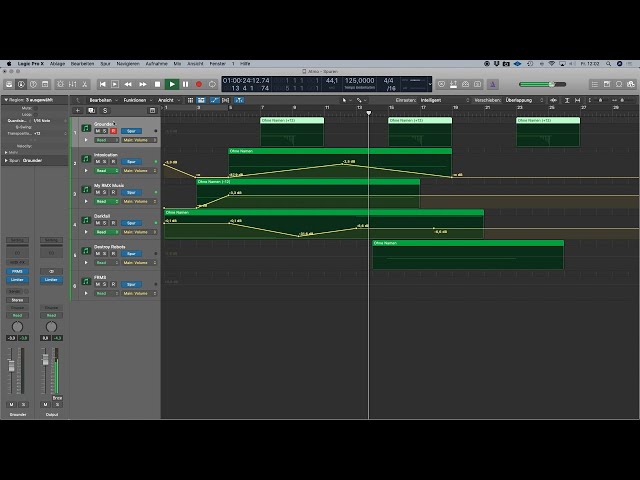Stop playback

157,84
